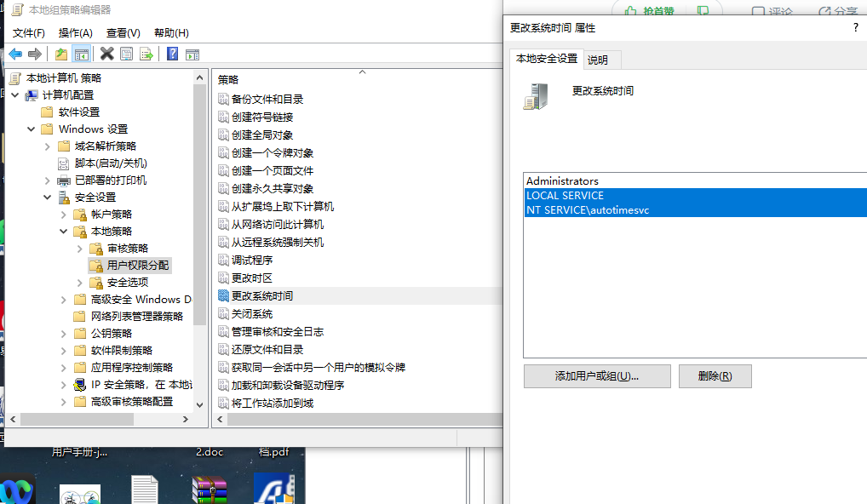Click the 备份文件和目录 policy icon
This screenshot has height=504, width=867.
pyautogui.click(x=223, y=99)
